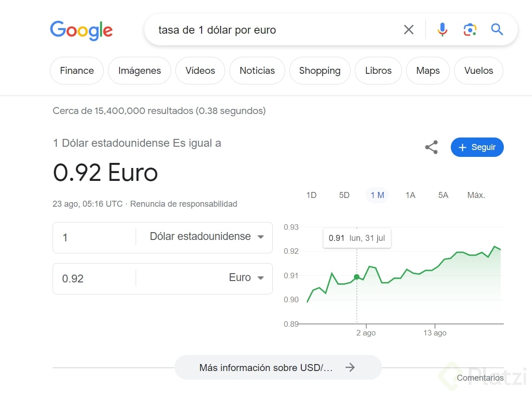
Task: Click the magnifying glass search icon
Action: (x=497, y=30)
